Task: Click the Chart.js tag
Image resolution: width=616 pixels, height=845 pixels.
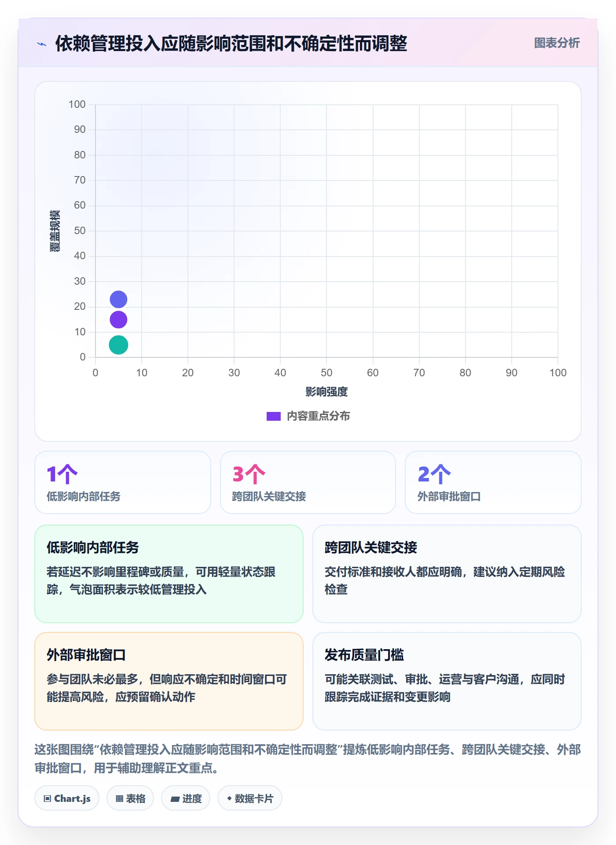Action: 67,798
